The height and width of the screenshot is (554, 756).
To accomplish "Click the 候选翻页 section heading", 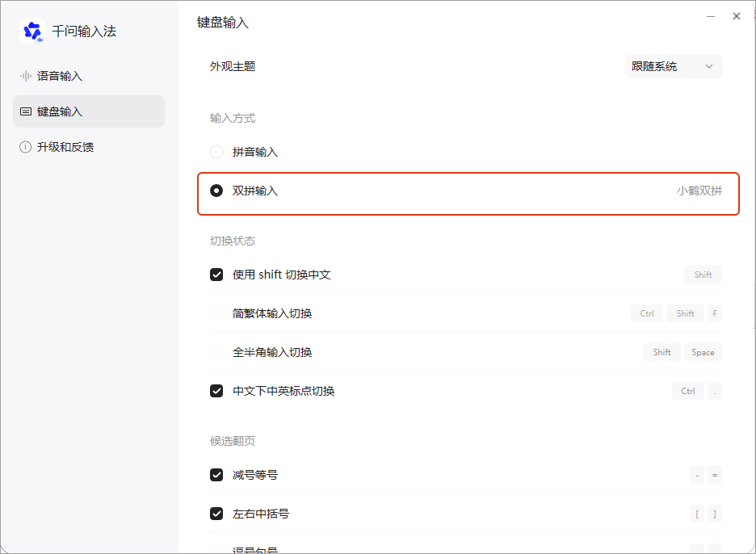I will 233,441.
